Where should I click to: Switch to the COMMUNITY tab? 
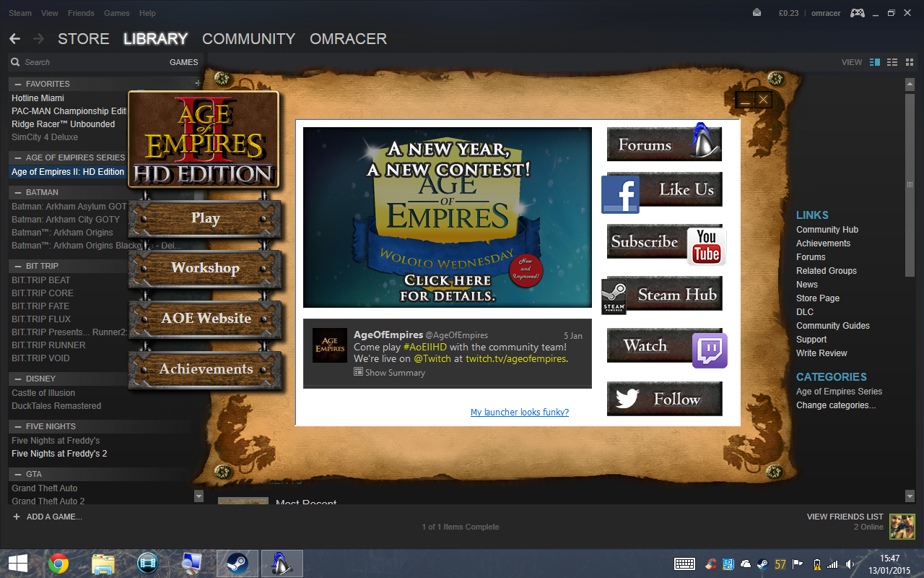(249, 39)
